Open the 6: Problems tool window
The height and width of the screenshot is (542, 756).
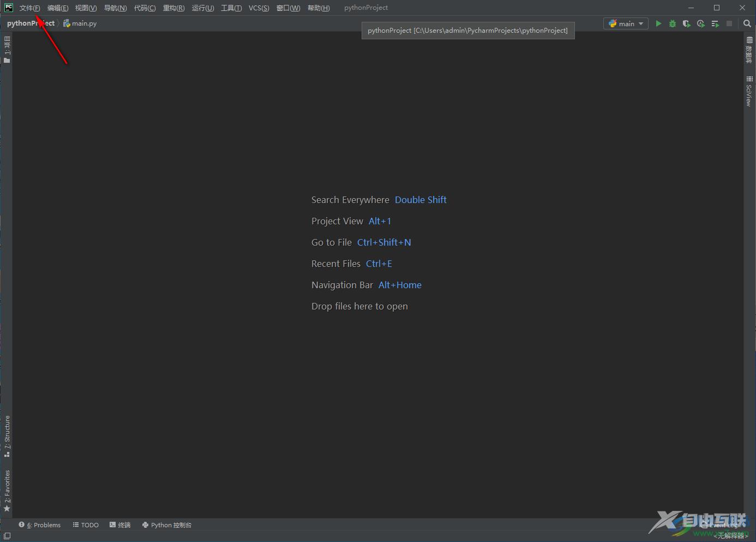40,525
